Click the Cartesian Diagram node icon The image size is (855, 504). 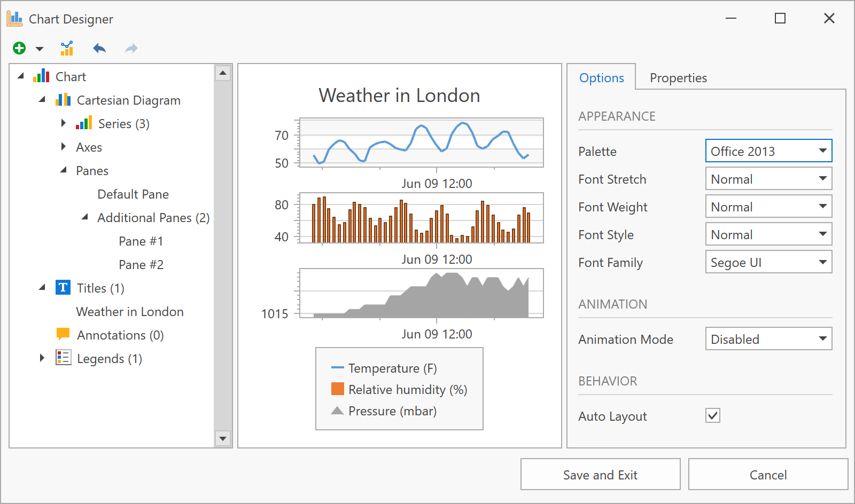pos(63,99)
